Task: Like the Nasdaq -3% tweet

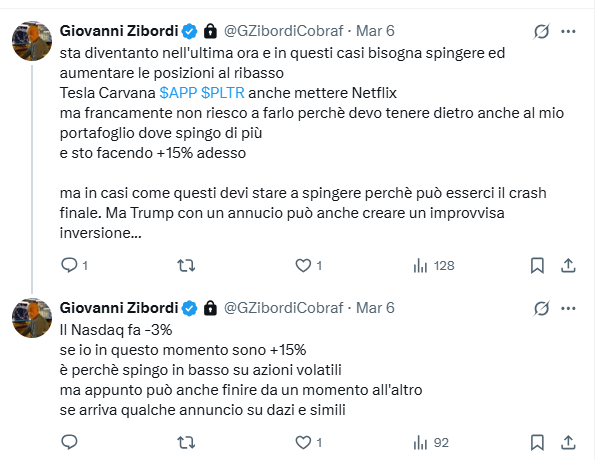Action: point(303,441)
